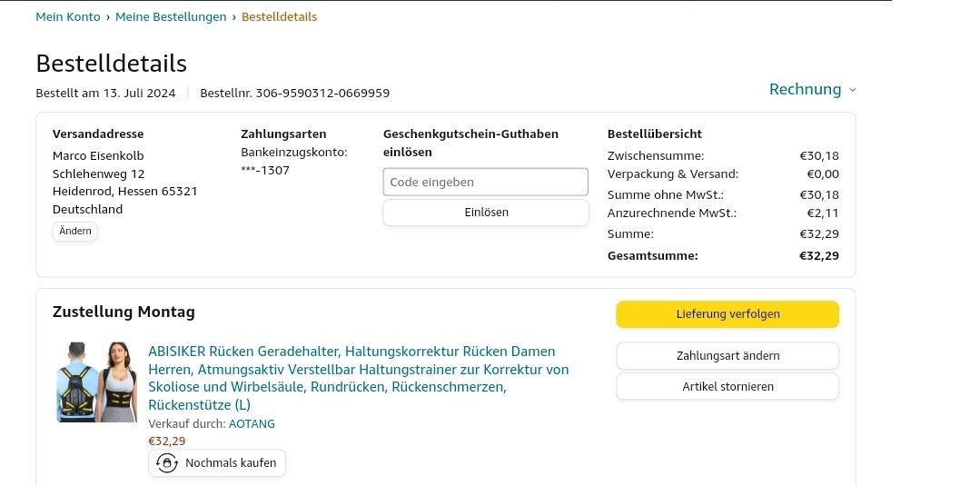Cancel item via Artikel stornieren
The height and width of the screenshot is (486, 980).
click(x=728, y=386)
